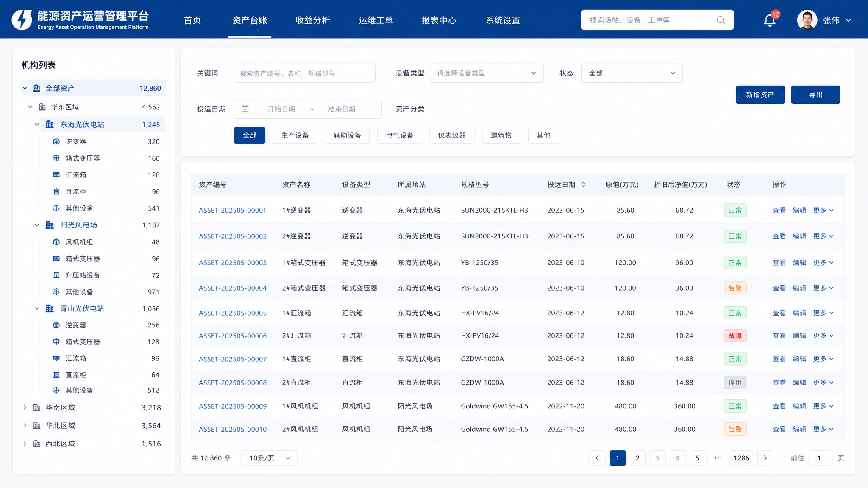Viewport: 868px width, 488px height.
Task: Click 编辑 for ASSET-202505-00004
Action: (x=799, y=288)
